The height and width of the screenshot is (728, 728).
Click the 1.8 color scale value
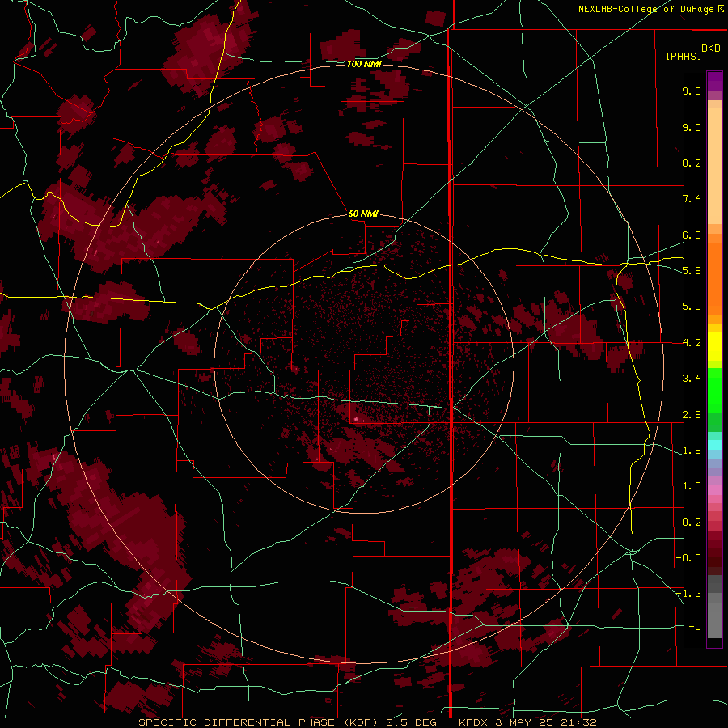[x=692, y=451]
